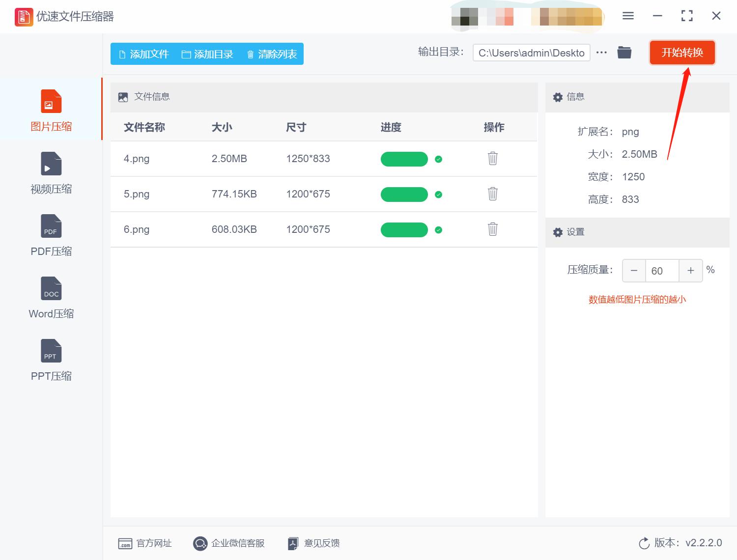Click the 文件信息 panel image icon
This screenshot has height=560, width=737.
pyautogui.click(x=122, y=97)
